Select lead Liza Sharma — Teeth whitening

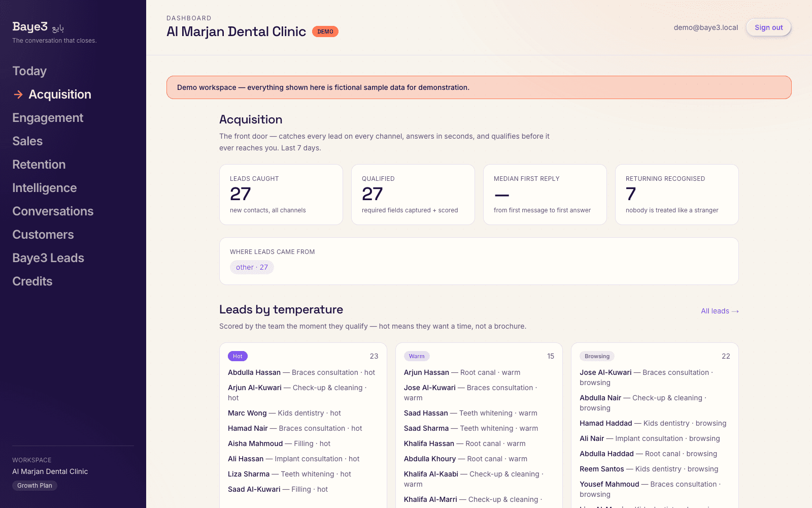[289, 474]
